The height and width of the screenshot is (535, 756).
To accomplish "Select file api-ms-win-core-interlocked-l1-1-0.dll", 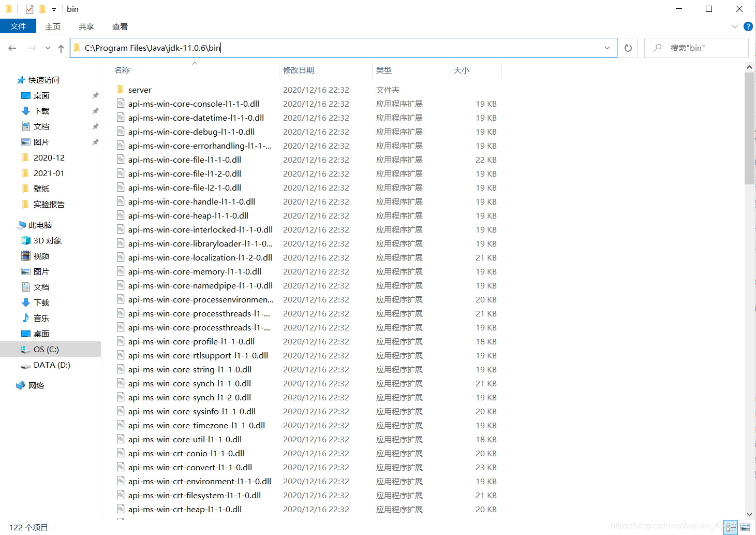I will point(200,229).
